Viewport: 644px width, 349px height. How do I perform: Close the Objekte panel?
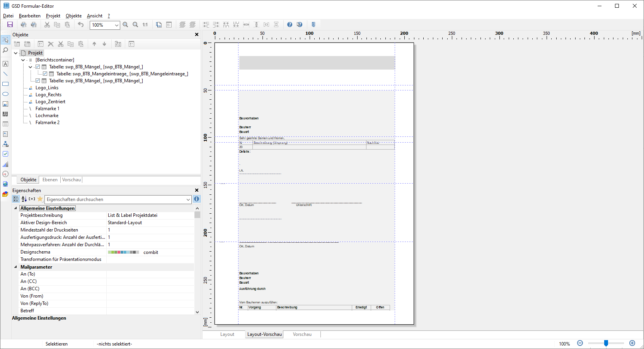197,35
